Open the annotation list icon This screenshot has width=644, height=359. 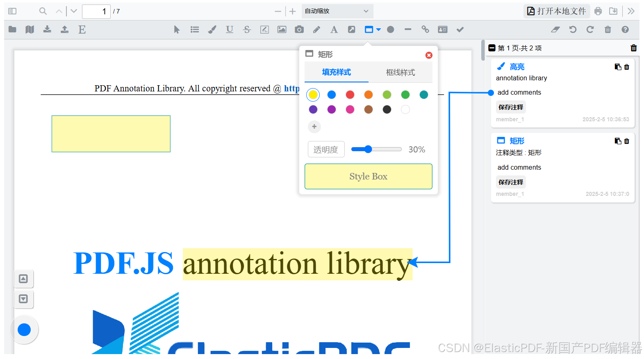click(x=195, y=30)
